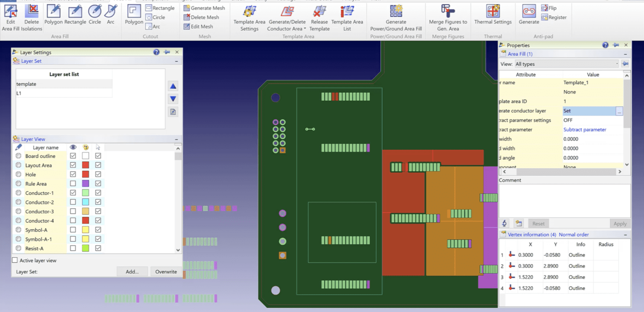Click Generate Mesh
644x312 pixels.
[204, 8]
